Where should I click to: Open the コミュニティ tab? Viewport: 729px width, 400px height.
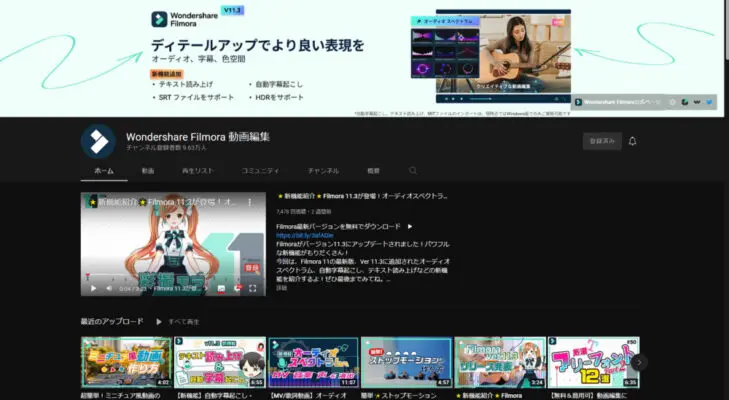click(260, 171)
